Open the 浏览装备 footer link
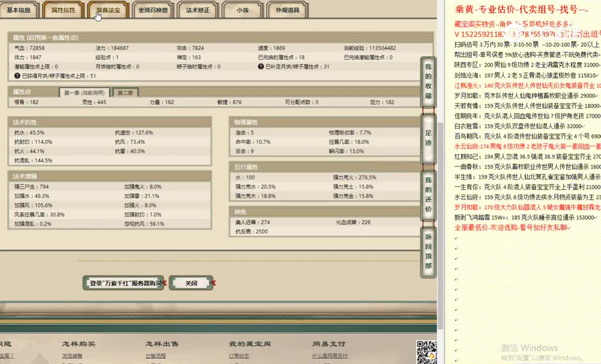This screenshot has width=601, height=364. pyautogui.click(x=72, y=356)
